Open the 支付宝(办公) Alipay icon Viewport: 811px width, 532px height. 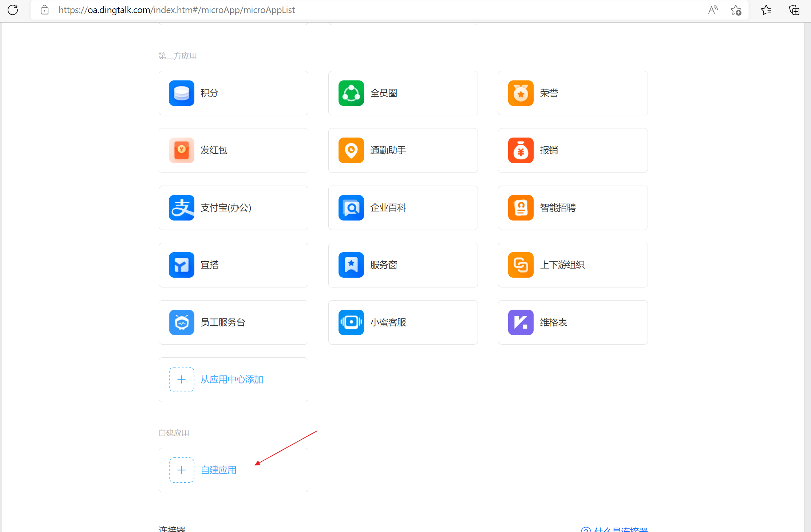point(182,208)
